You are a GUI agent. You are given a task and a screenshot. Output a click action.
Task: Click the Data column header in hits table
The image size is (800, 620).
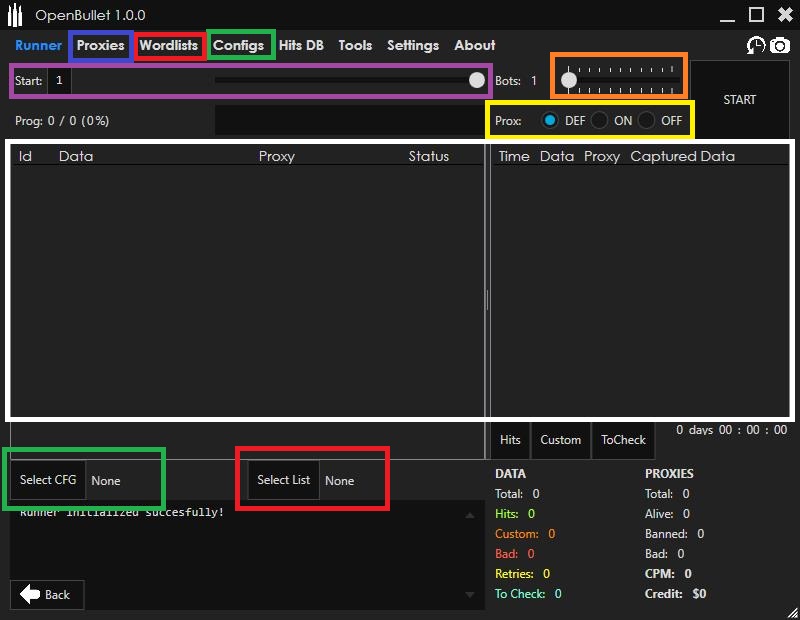(x=557, y=156)
